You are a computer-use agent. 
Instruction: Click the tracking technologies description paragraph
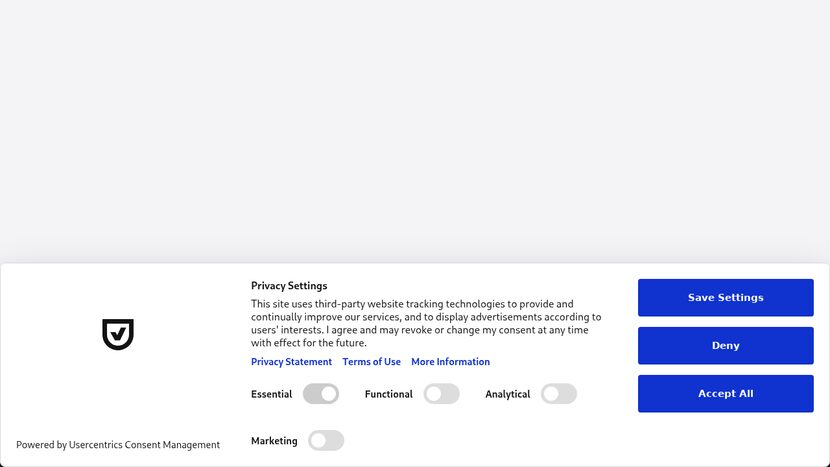[x=425, y=323]
